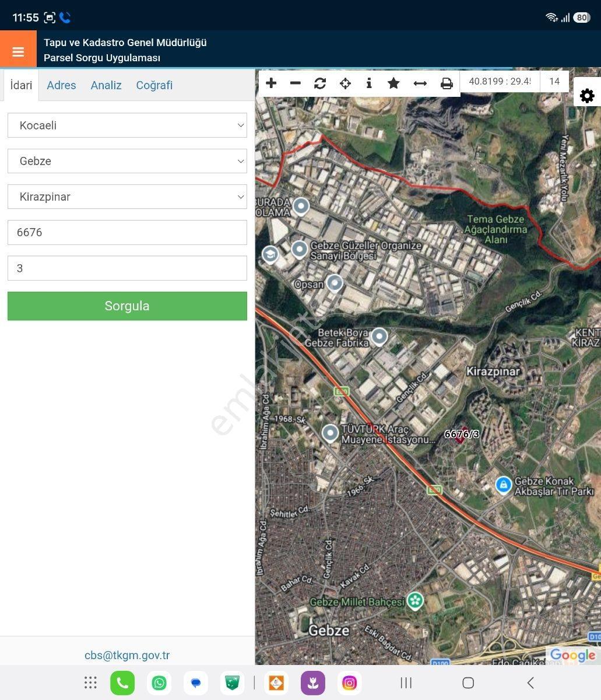Refresh the map view
The image size is (601, 700).
pyautogui.click(x=320, y=83)
